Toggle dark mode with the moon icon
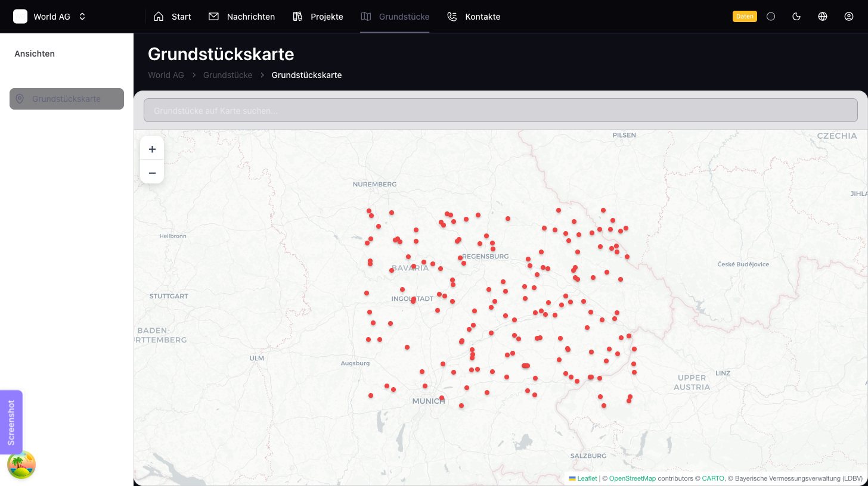The image size is (868, 486). (x=796, y=16)
